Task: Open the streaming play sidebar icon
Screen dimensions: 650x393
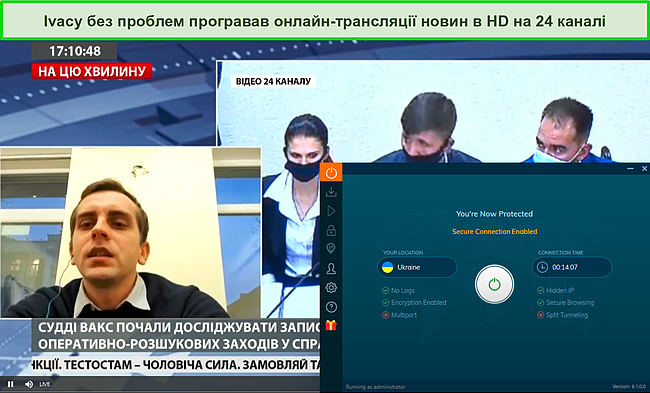Action: (x=331, y=211)
